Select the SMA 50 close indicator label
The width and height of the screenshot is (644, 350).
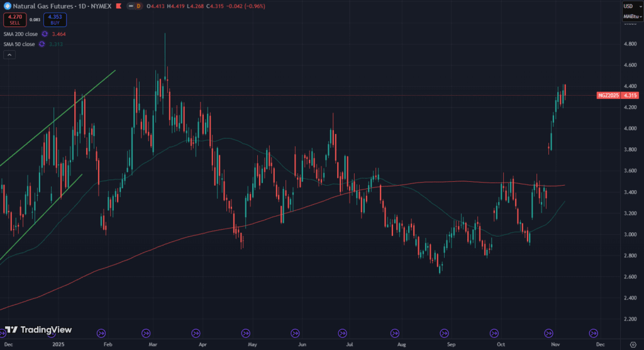pyautogui.click(x=19, y=44)
